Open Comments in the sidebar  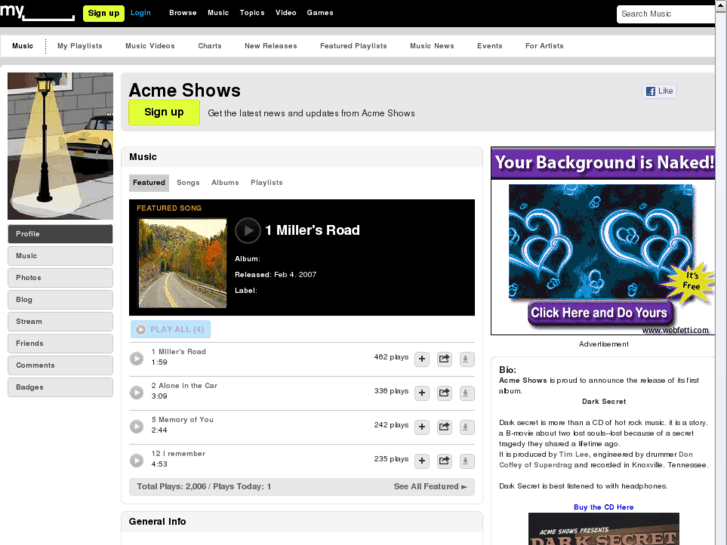pyautogui.click(x=60, y=365)
